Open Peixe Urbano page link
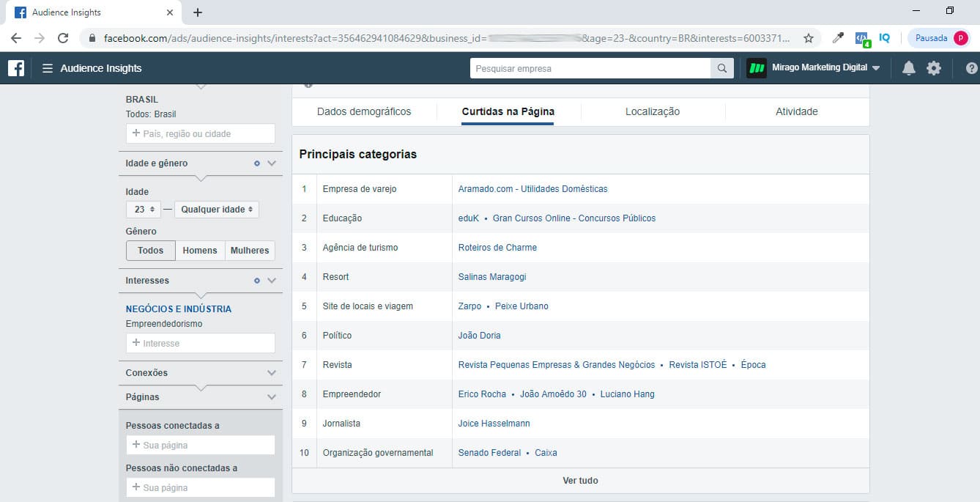Screen dimensions: 980x502 (x=521, y=306)
